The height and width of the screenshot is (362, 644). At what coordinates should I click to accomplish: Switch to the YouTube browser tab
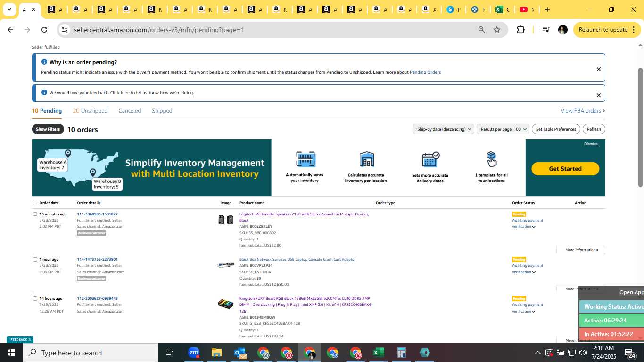(x=527, y=9)
